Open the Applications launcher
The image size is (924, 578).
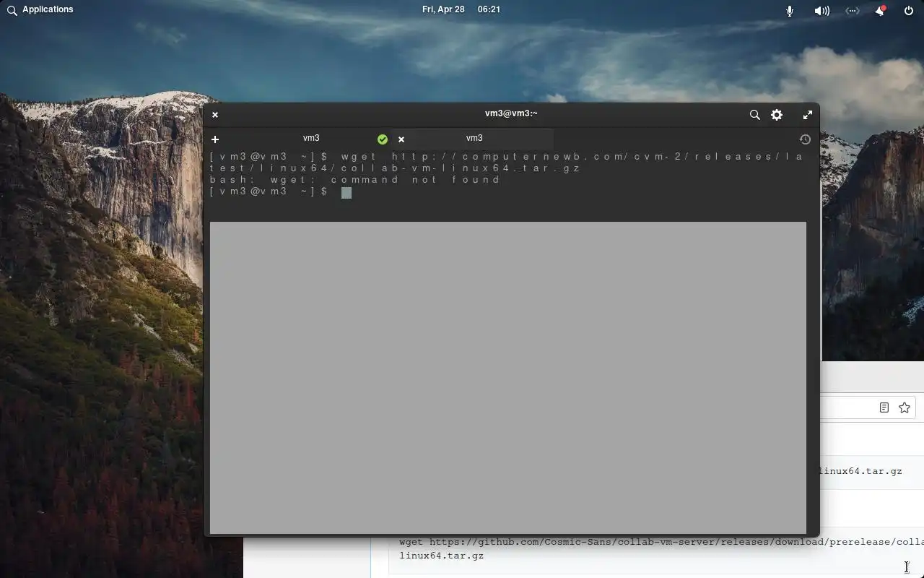point(40,9)
